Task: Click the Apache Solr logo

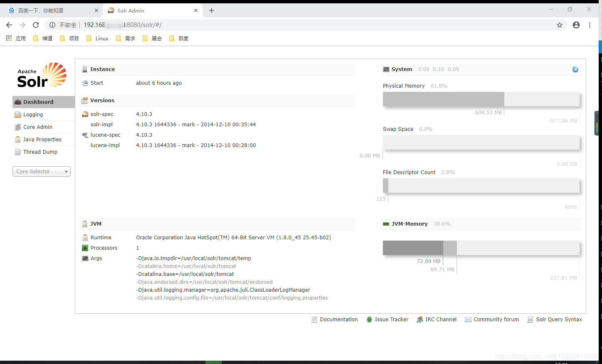Action: coord(42,75)
